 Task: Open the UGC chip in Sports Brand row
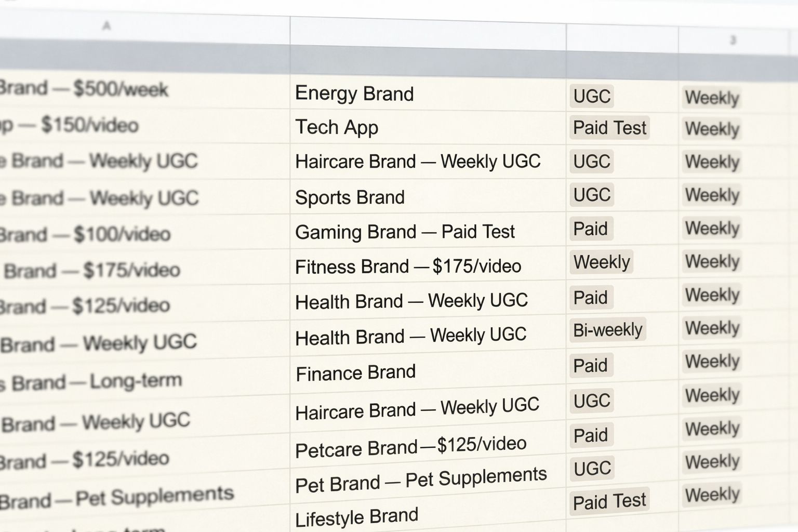pyautogui.click(x=592, y=195)
